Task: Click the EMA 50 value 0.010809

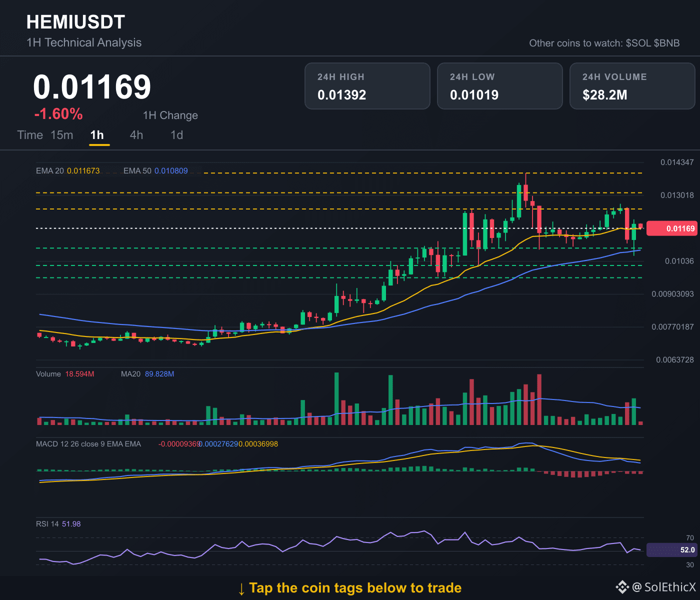Action: [171, 171]
